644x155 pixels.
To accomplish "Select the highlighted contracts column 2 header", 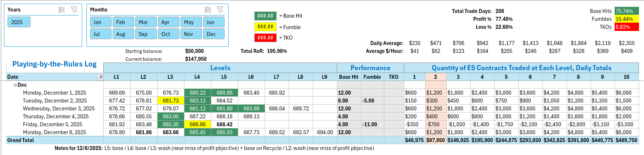I will click(x=435, y=77).
